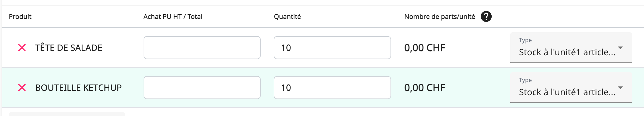The image size is (644, 116).
Task: Select the BOUTEILLE KETCHUP product name
Action: (78, 88)
